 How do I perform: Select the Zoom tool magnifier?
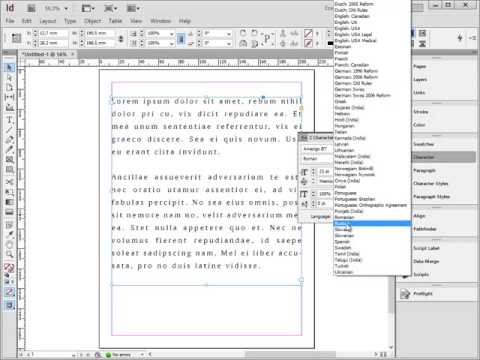click(9, 254)
